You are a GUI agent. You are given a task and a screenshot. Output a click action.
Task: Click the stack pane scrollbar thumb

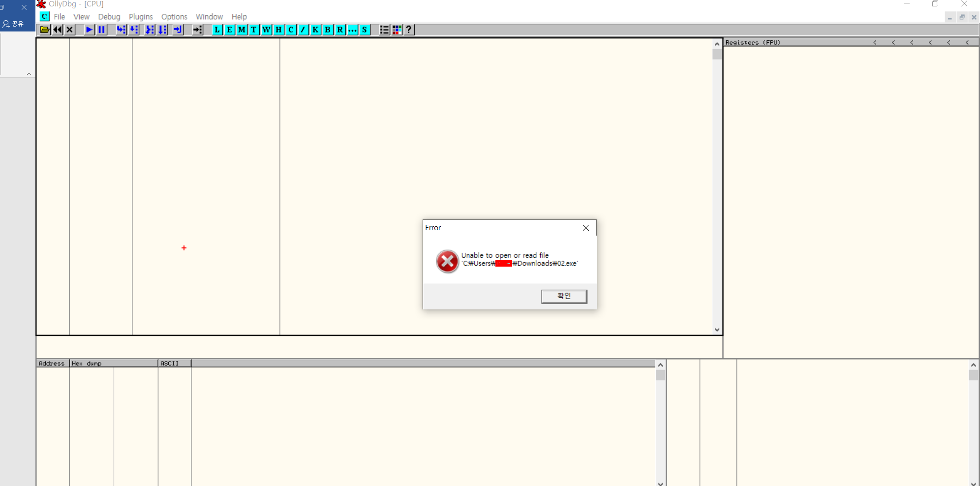pyautogui.click(x=973, y=375)
